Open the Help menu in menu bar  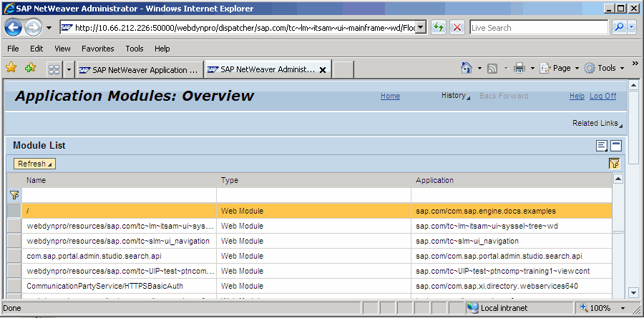(162, 49)
